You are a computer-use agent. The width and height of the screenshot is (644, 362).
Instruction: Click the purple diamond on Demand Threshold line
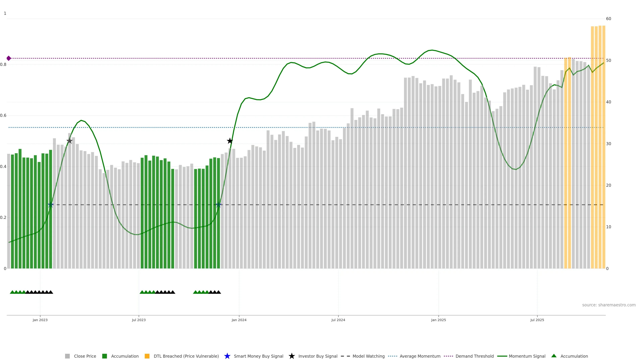(9, 58)
